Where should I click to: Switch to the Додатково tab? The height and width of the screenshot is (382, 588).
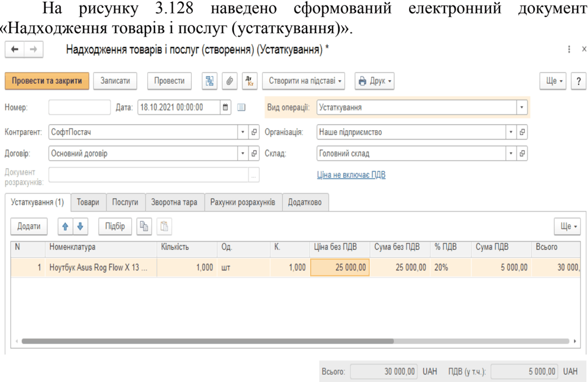click(x=305, y=202)
